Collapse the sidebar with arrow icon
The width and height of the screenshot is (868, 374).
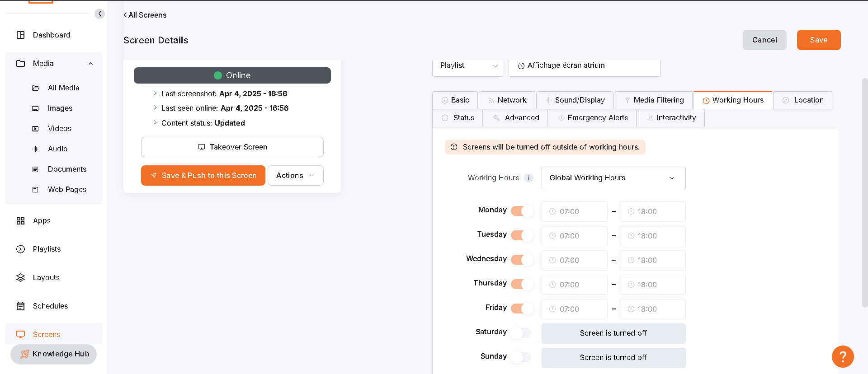[99, 14]
